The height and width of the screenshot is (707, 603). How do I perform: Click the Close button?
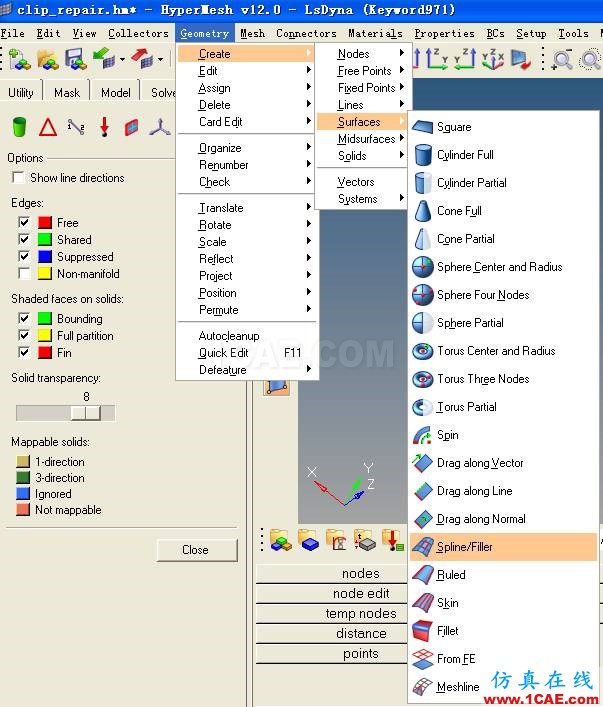[x=196, y=550]
